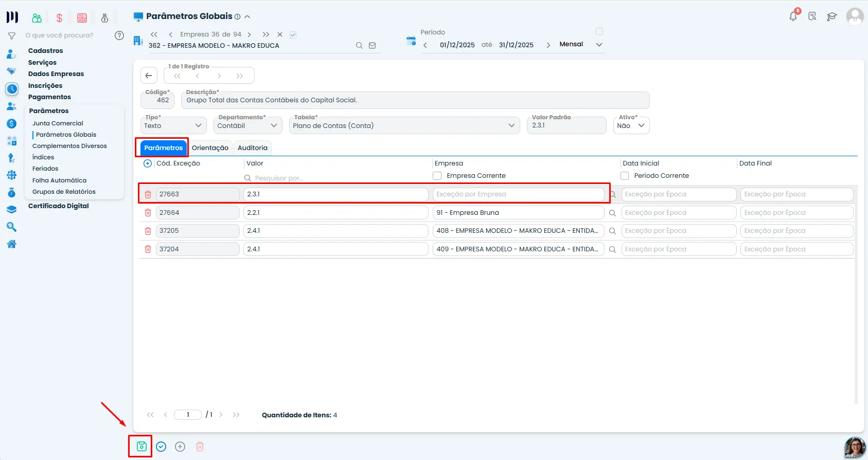Go to next company arrow
The image size is (868, 460).
coord(250,34)
